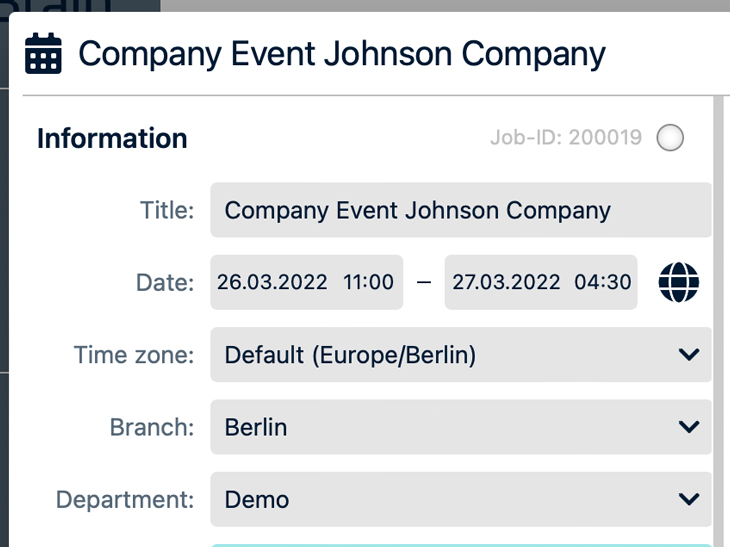Click the "Time zone:" label
The height and width of the screenshot is (547, 730).
134,355
